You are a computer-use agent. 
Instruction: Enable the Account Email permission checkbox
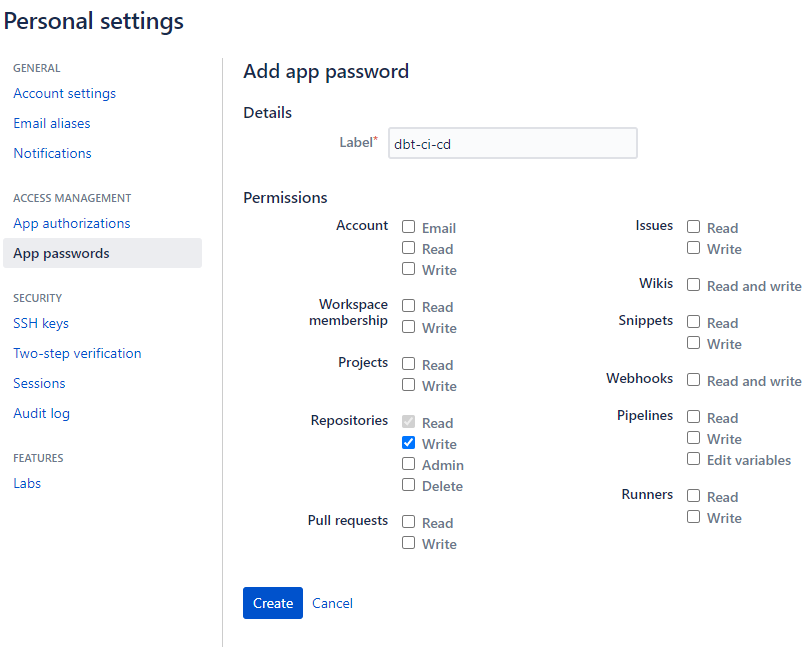pos(408,227)
